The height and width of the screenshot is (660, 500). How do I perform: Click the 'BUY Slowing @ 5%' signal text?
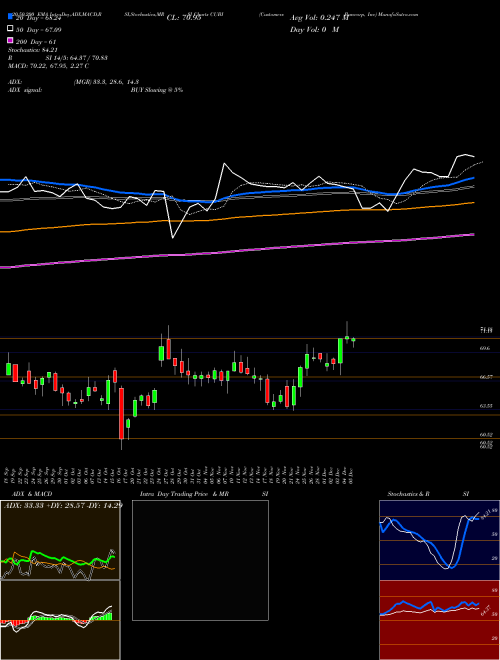pos(157,90)
